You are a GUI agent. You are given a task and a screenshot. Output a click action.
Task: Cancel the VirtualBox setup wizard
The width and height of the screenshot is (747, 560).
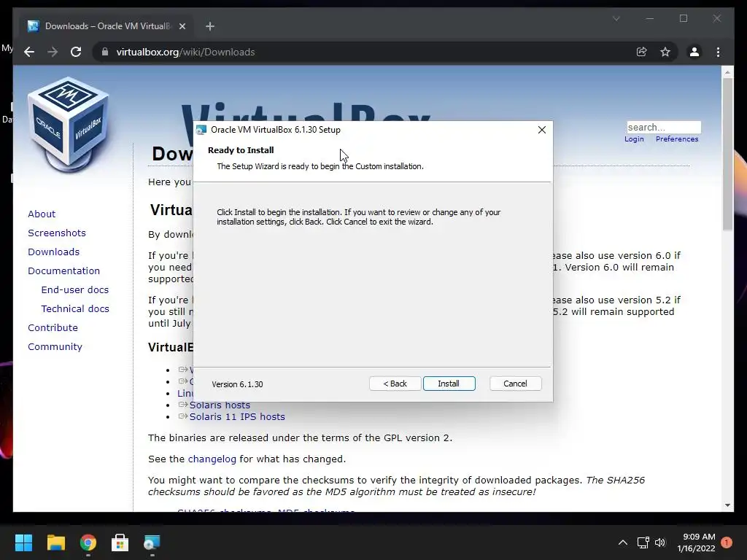(x=515, y=384)
